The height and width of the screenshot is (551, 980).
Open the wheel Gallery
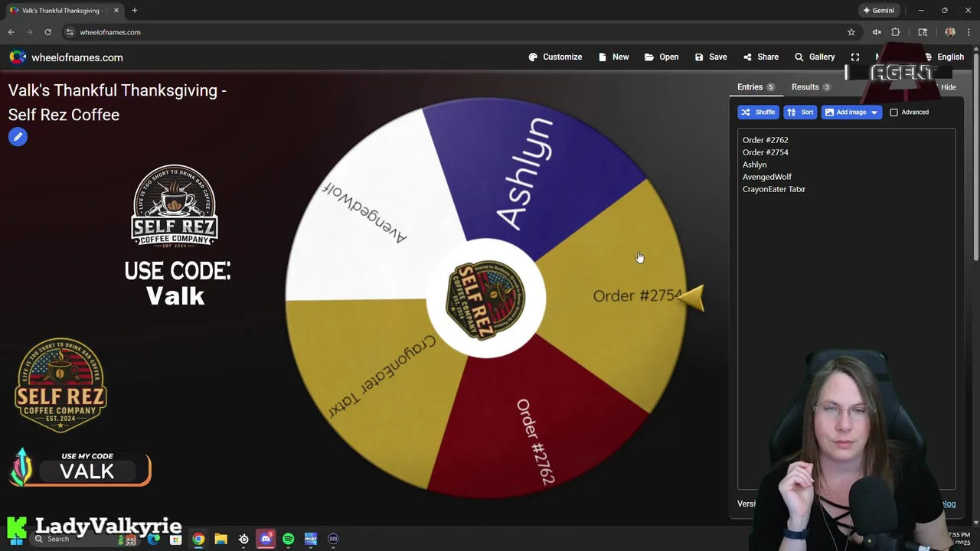pyautogui.click(x=814, y=57)
